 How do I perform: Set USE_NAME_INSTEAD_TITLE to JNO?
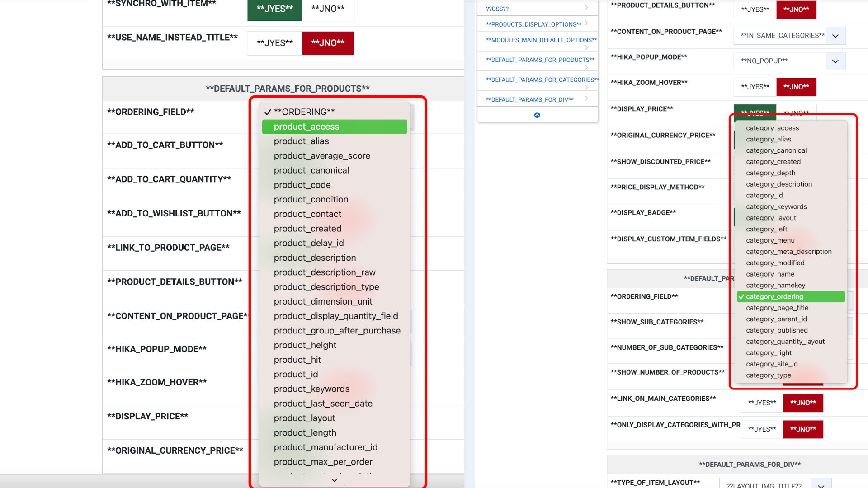328,43
